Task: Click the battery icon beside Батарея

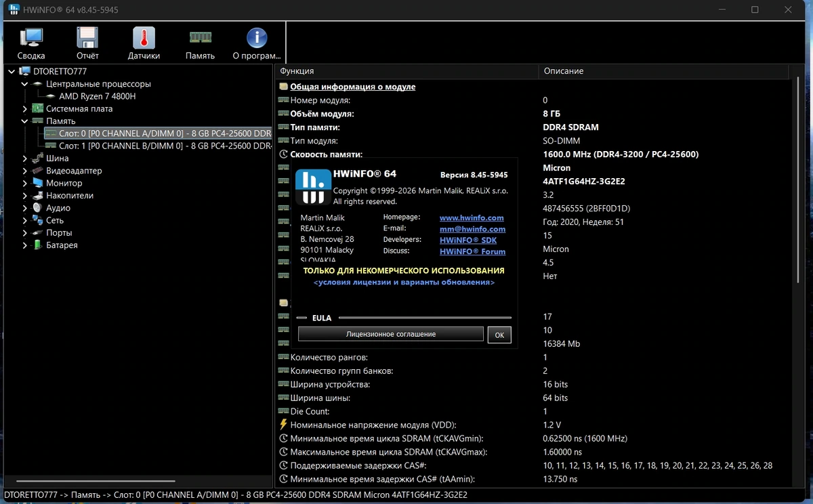Action: pos(38,245)
